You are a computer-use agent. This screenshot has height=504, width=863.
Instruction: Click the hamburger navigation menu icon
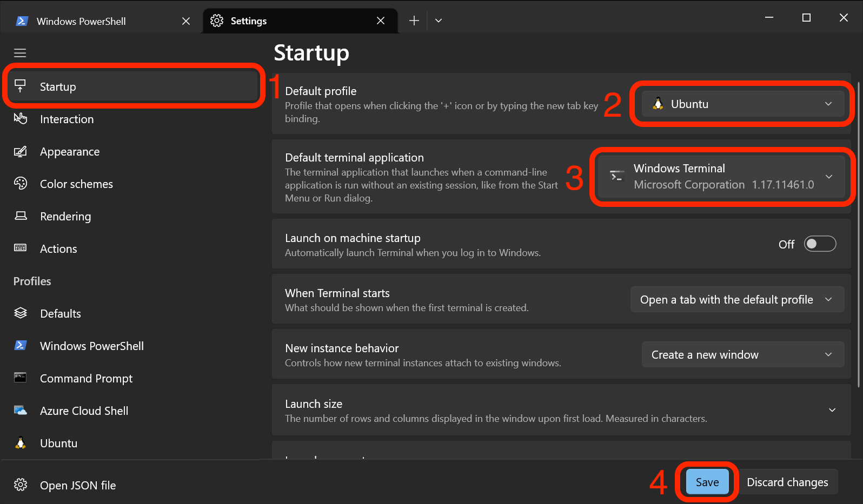click(x=20, y=53)
